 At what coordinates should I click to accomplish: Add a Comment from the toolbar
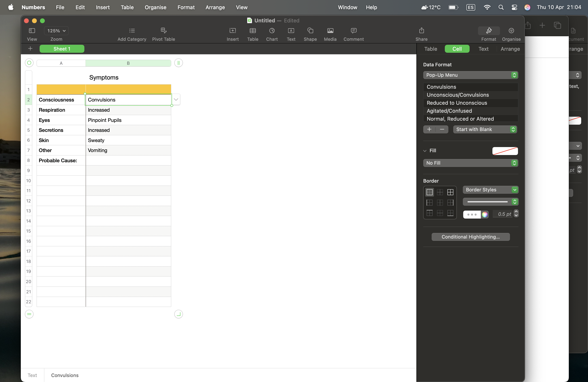pyautogui.click(x=354, y=31)
